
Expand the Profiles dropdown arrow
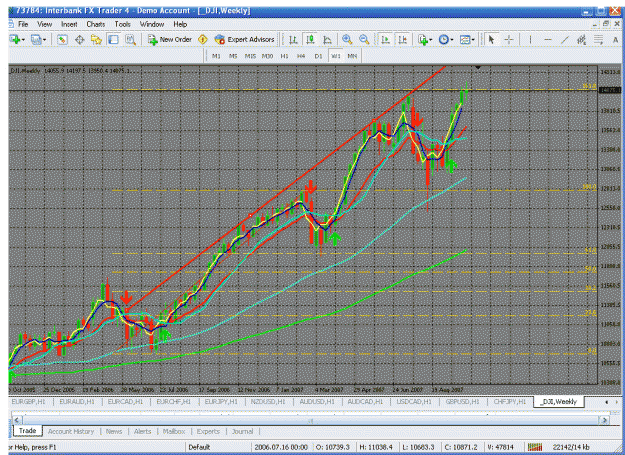(44, 40)
